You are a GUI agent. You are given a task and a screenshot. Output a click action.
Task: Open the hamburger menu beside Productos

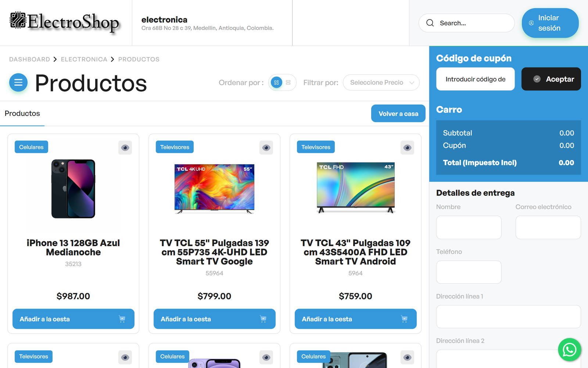pyautogui.click(x=18, y=83)
